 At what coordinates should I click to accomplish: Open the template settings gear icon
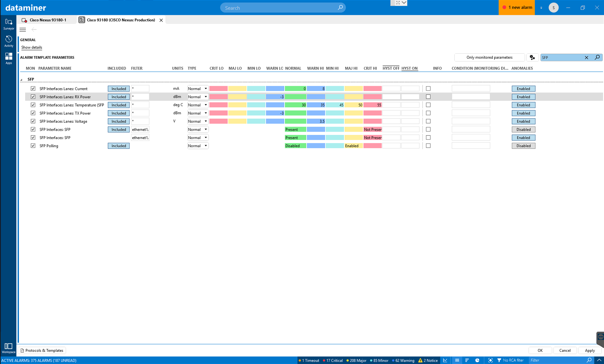tap(532, 57)
